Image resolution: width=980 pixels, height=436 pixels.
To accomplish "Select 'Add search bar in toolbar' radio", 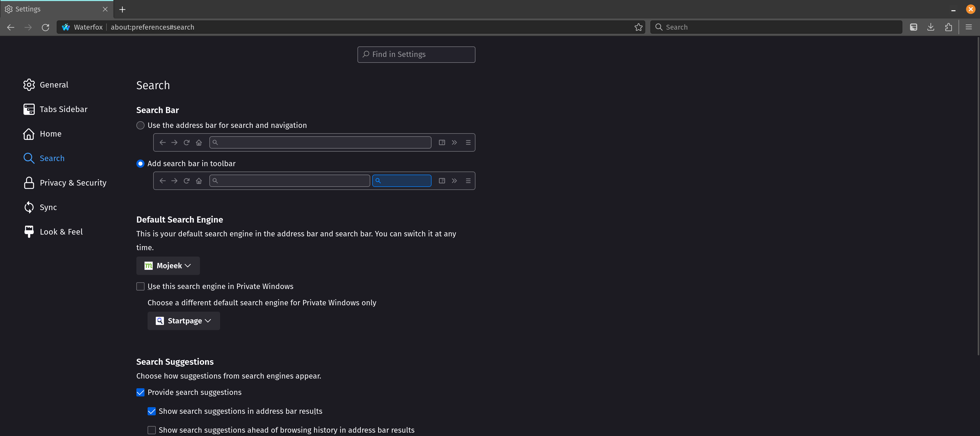I will tap(140, 164).
